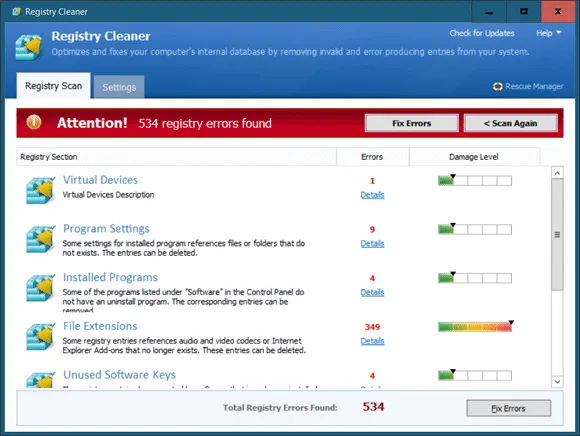The image size is (580, 436).
Task: Click the File Extensions heading
Action: tap(100, 326)
